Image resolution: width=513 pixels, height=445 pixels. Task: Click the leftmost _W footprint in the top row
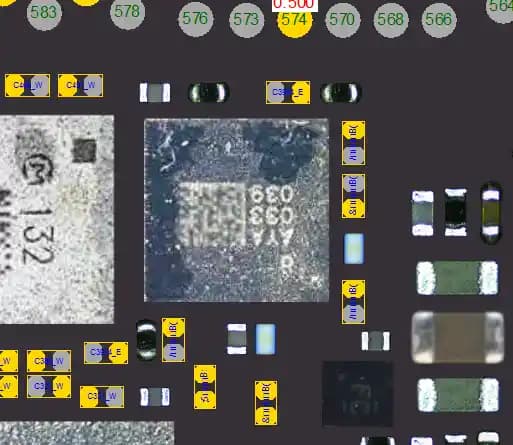(27, 86)
